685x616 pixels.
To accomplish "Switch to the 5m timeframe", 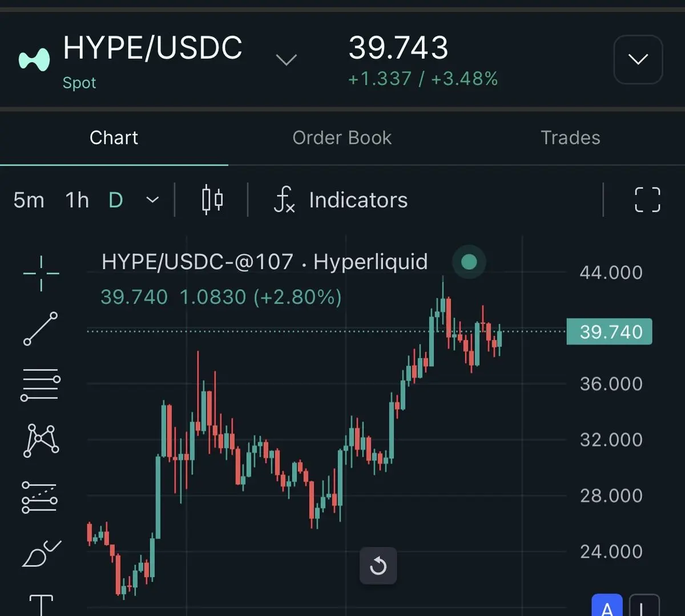I will coord(29,200).
